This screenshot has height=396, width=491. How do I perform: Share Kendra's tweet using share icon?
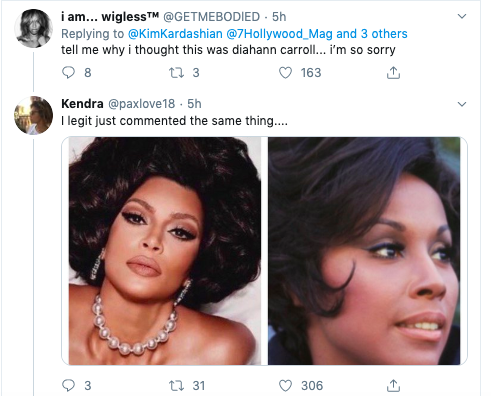click(x=393, y=386)
